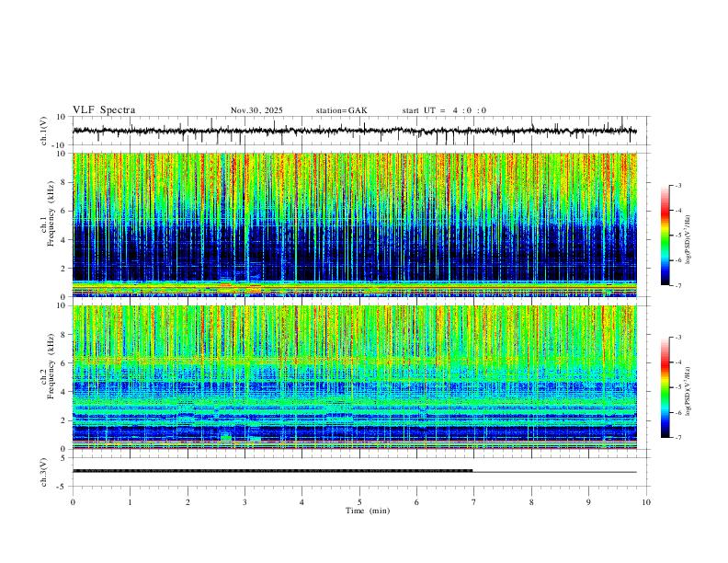Click the ch.1 PSD color bar
Screen dimensions: 728x563
665,236
